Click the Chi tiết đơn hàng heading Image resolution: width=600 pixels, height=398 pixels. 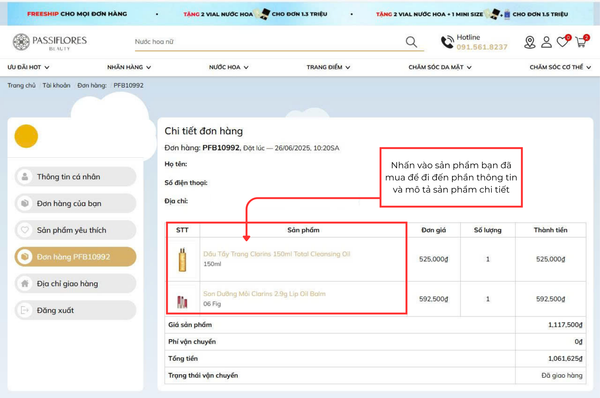(x=204, y=131)
